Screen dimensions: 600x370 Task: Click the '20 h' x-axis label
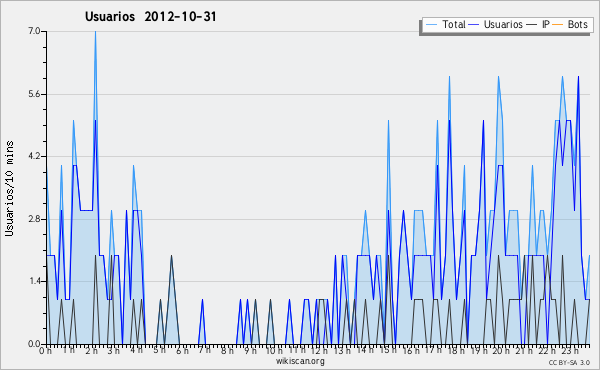click(x=501, y=351)
